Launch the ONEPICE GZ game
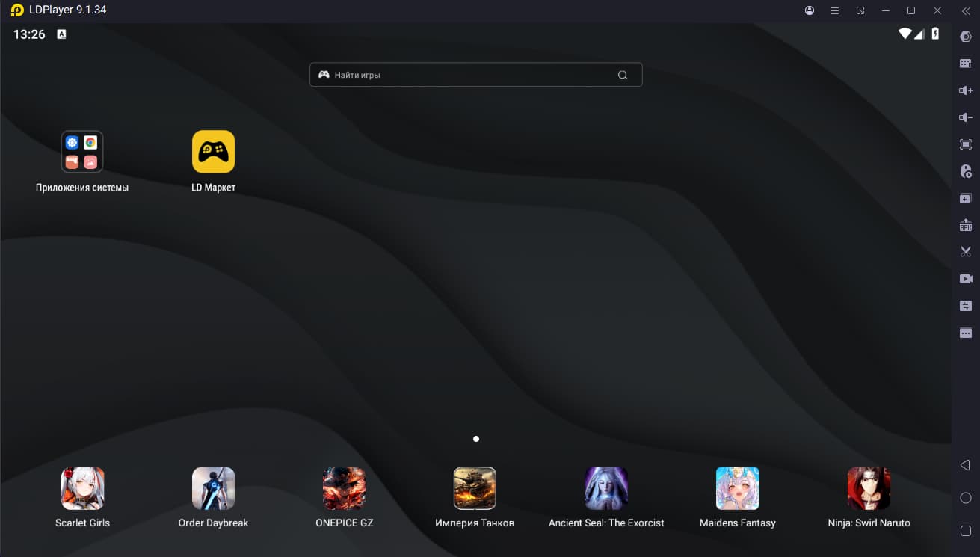The width and height of the screenshot is (980, 557). pyautogui.click(x=344, y=488)
